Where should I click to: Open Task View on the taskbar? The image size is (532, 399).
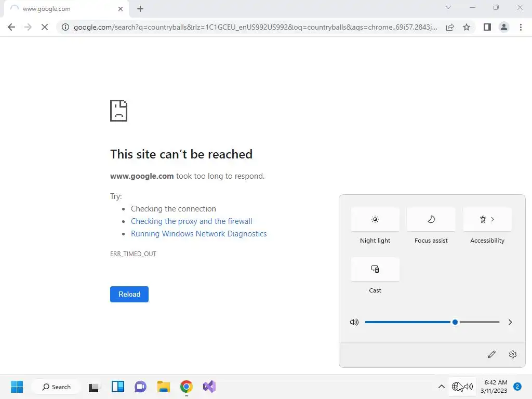pyautogui.click(x=94, y=387)
